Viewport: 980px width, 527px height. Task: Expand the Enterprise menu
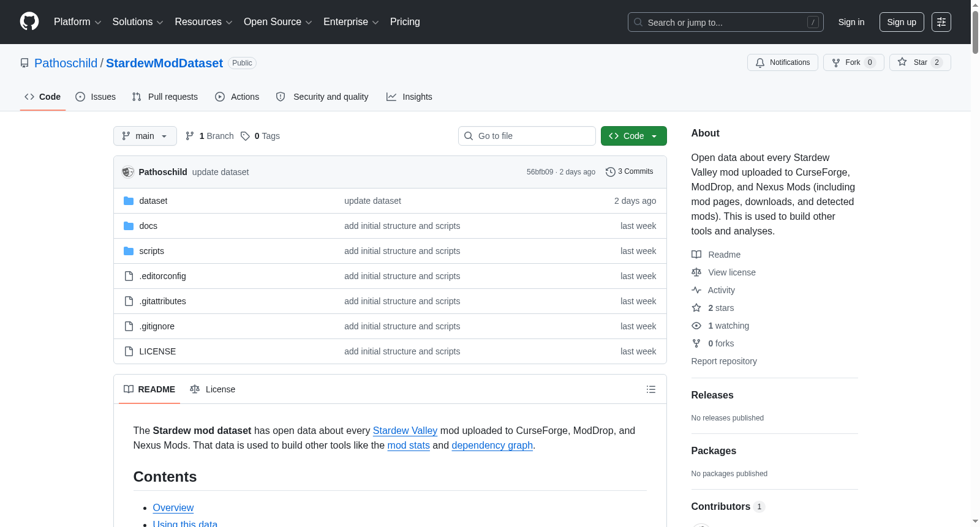pyautogui.click(x=351, y=22)
